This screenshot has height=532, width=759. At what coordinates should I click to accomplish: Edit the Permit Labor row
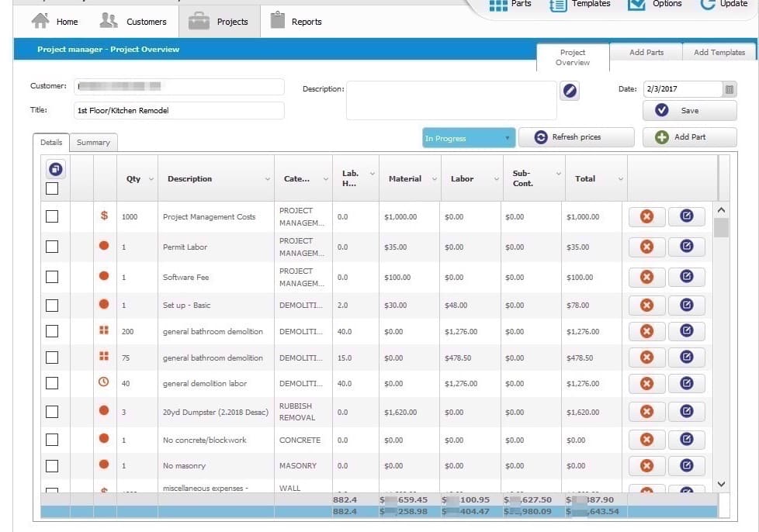point(686,247)
